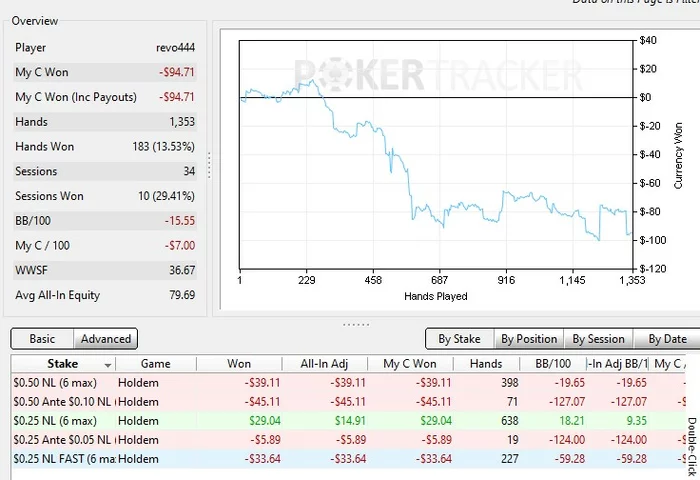
Task: Sort by the Hands column header
Action: click(x=486, y=364)
